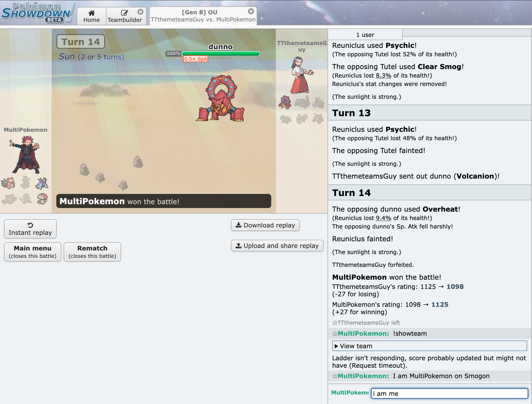Click the Toxapex icon in MultiPokemon's team
This screenshot has height=404, width=532.
coord(42,183)
